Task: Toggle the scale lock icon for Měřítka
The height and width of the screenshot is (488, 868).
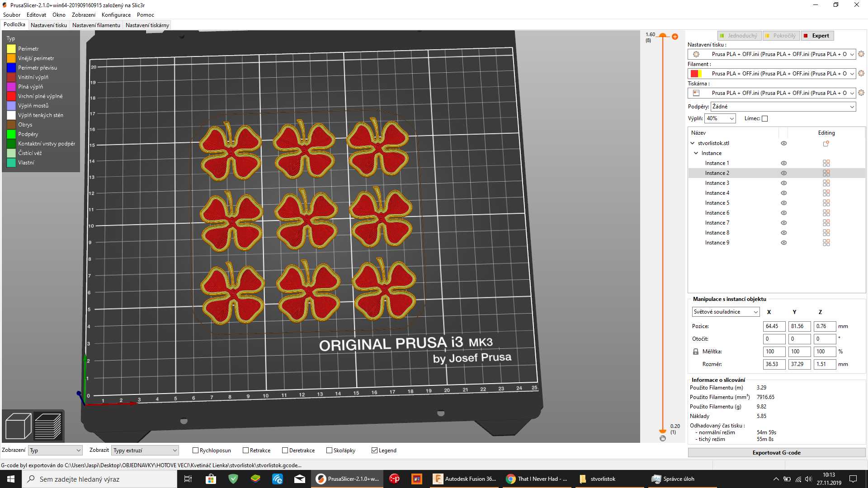Action: pyautogui.click(x=696, y=352)
